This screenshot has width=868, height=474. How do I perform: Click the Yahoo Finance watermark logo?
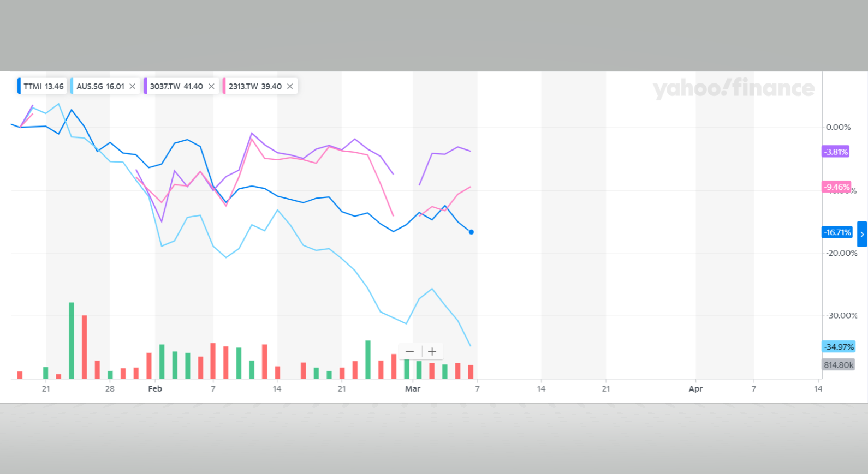pos(733,88)
